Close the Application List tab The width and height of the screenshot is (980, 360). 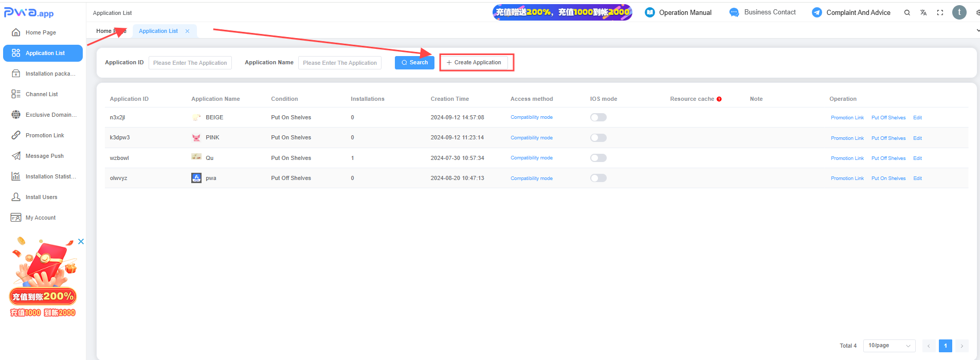pyautogui.click(x=188, y=31)
